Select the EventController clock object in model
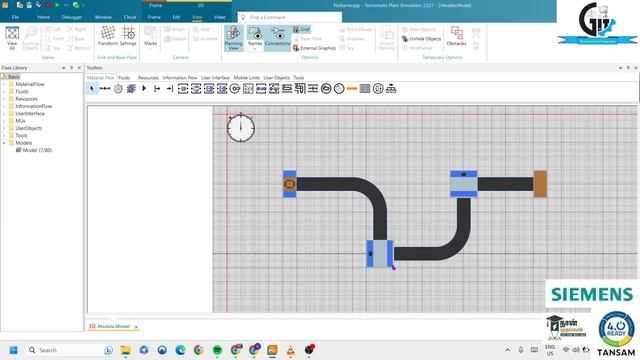 (241, 127)
